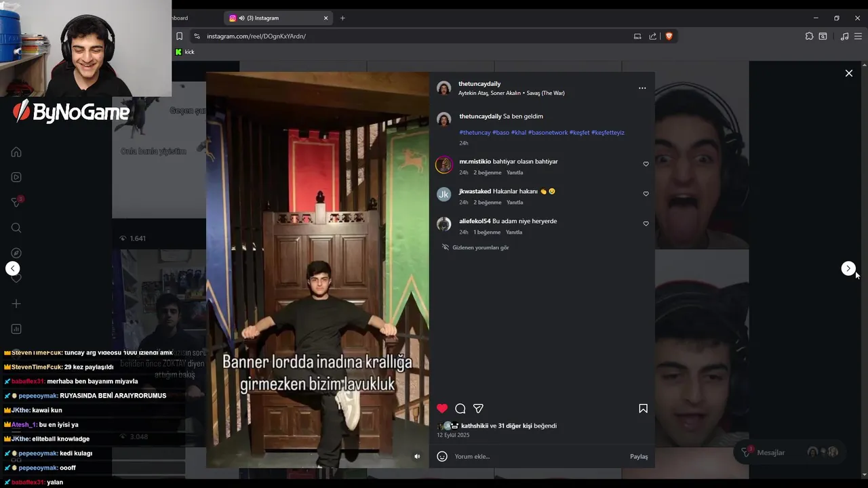This screenshot has height=488, width=868.
Task: Open the floating Mesajlar messages panel
Action: click(x=789, y=452)
